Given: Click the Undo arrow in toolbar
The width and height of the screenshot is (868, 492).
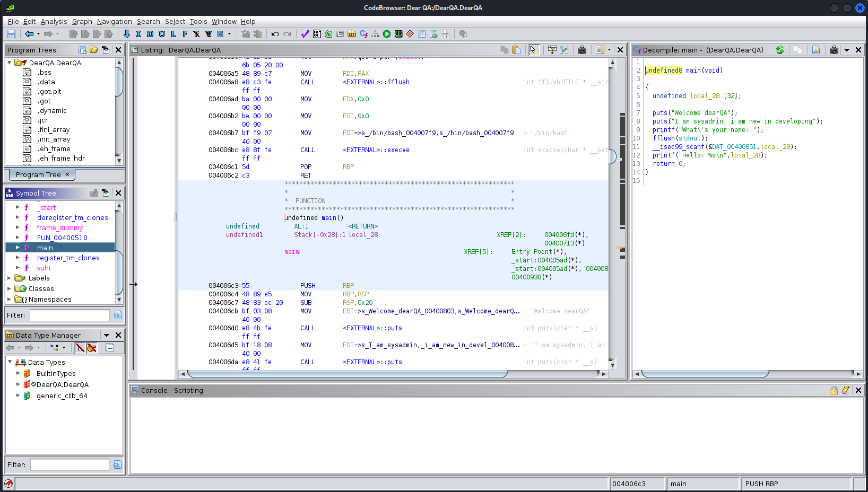Looking at the screenshot, I should (x=275, y=34).
